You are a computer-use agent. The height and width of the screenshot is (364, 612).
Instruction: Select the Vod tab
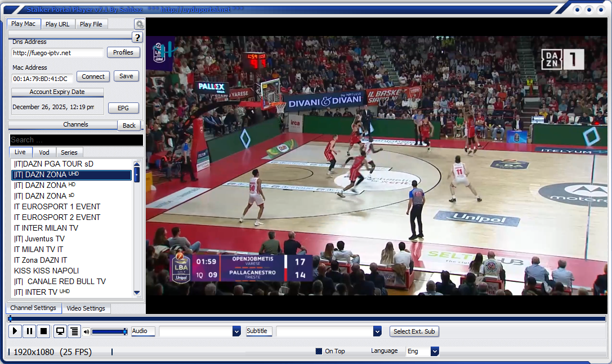[44, 152]
